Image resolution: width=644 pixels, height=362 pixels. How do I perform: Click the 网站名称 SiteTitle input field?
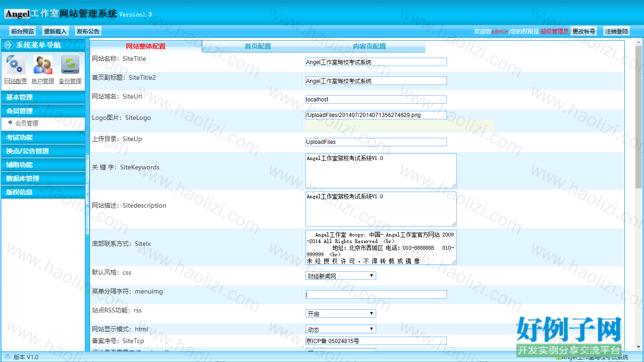[376, 62]
